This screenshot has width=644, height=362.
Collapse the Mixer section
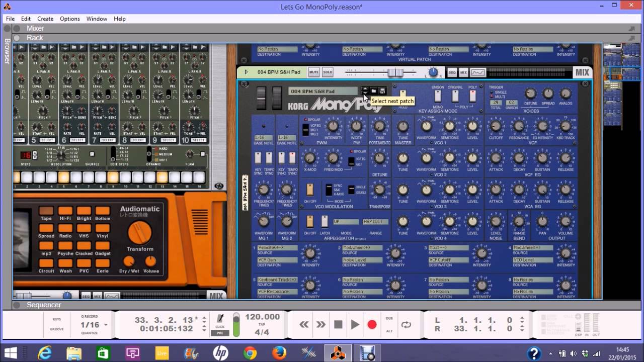click(x=17, y=29)
